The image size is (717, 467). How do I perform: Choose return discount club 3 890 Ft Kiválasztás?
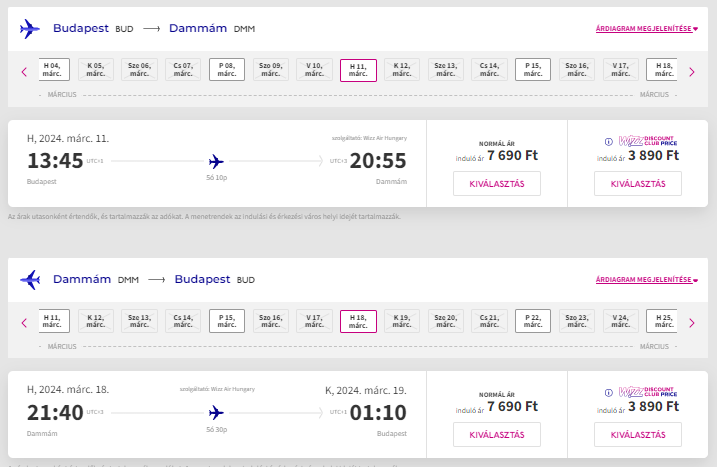[638, 435]
